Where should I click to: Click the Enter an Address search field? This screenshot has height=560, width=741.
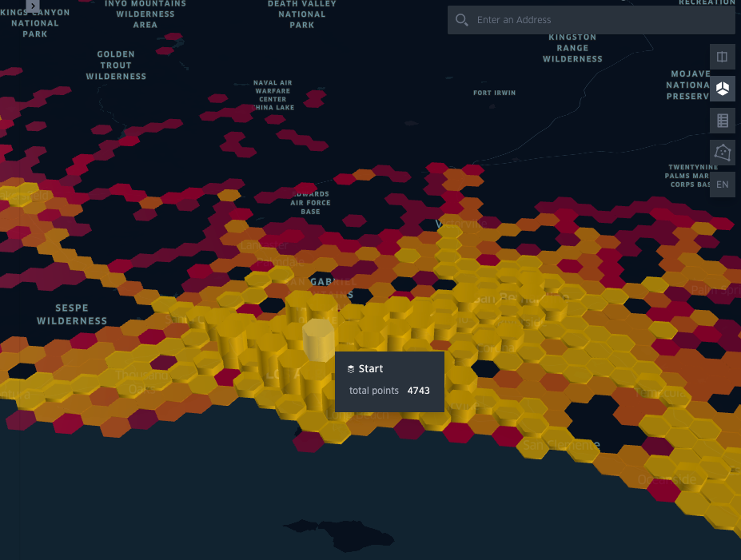tap(592, 20)
